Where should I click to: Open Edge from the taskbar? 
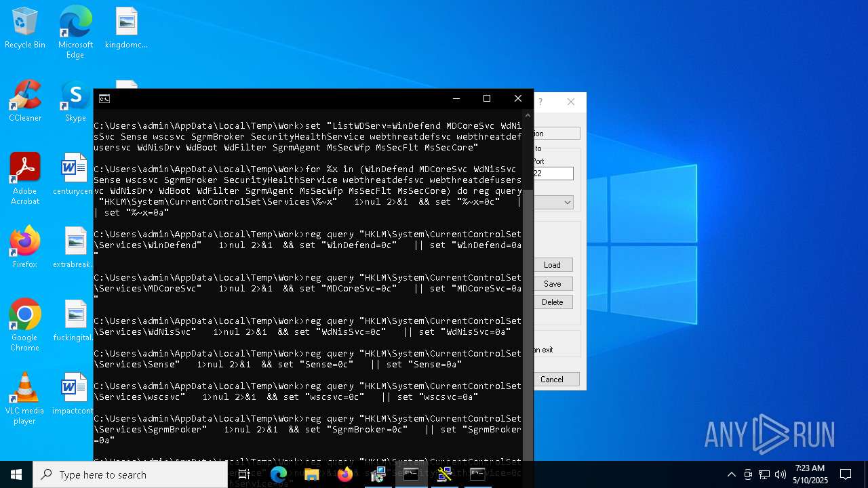[279, 474]
